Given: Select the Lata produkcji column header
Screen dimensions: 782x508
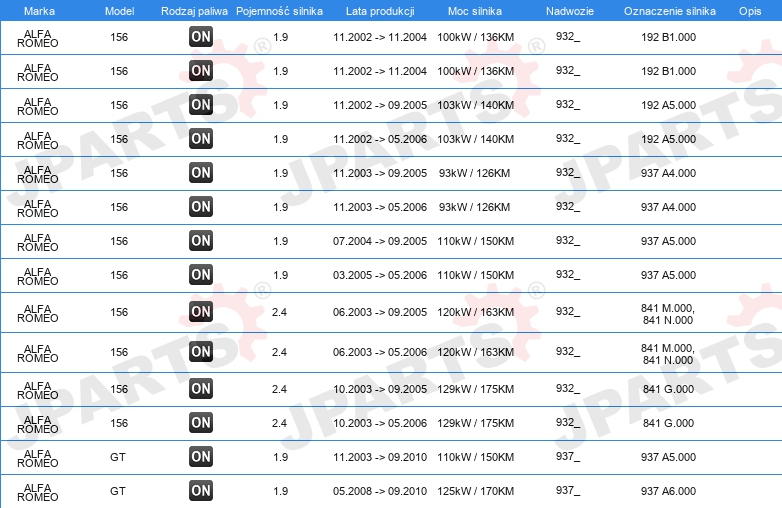Looking at the screenshot, I should pos(380,11).
